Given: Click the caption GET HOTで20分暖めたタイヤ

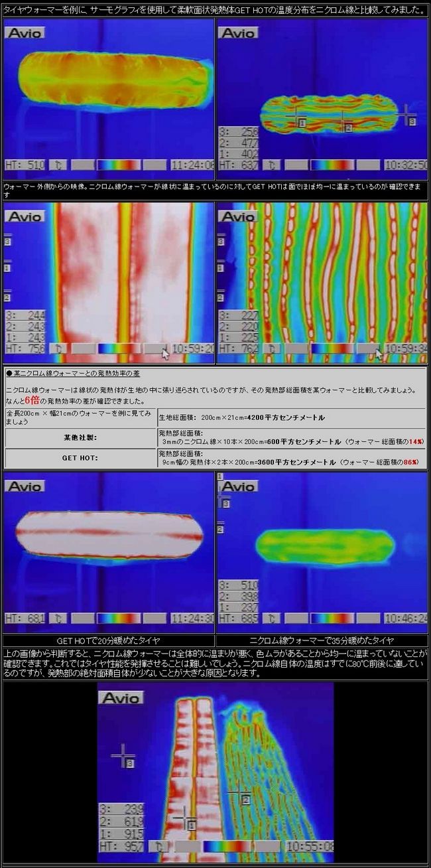Looking at the screenshot, I should 108,640.
